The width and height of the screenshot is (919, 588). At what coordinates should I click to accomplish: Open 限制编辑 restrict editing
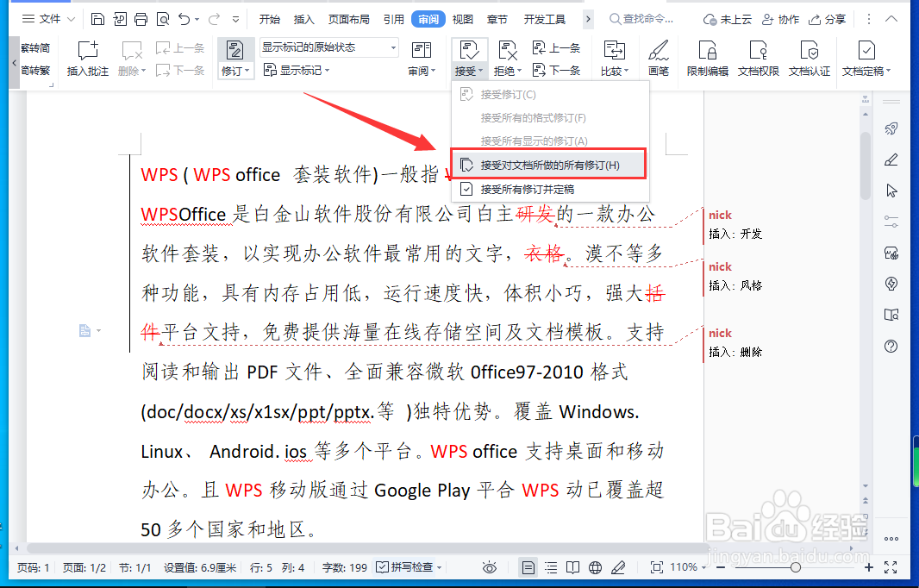click(708, 59)
